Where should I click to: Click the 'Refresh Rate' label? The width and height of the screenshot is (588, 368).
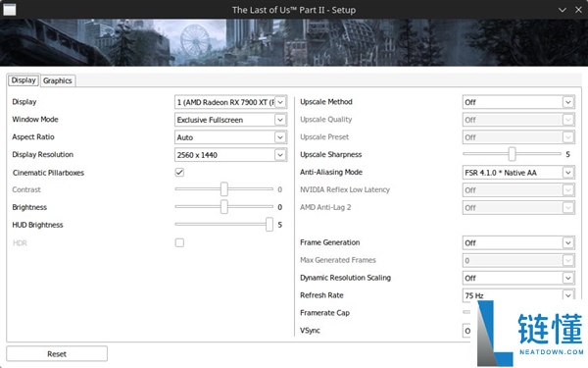321,295
